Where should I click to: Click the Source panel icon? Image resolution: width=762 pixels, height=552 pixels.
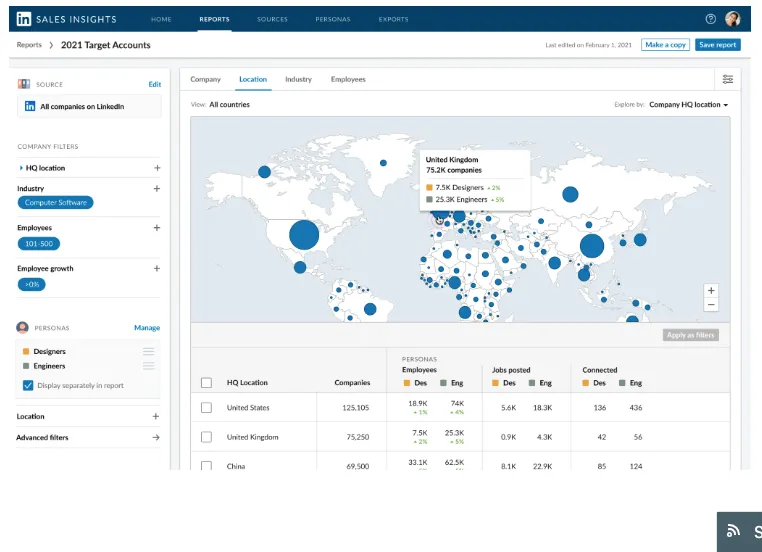pos(24,84)
